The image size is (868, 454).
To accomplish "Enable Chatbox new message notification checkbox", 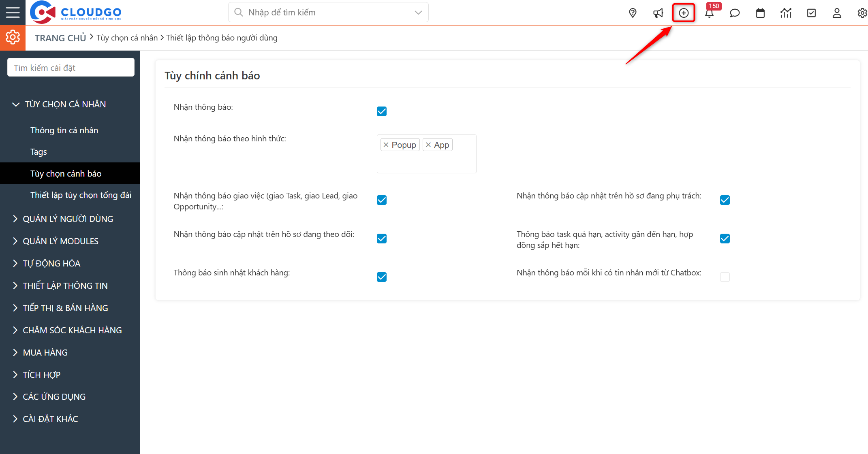I will (725, 277).
